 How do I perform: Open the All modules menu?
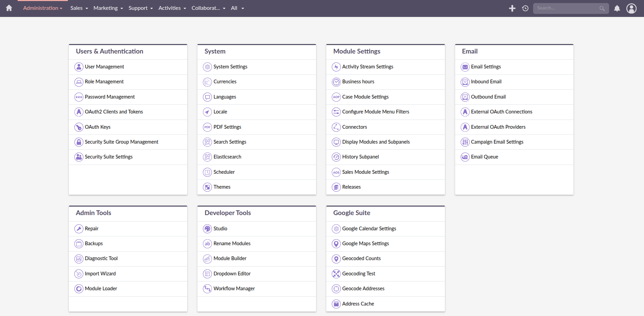coord(237,8)
